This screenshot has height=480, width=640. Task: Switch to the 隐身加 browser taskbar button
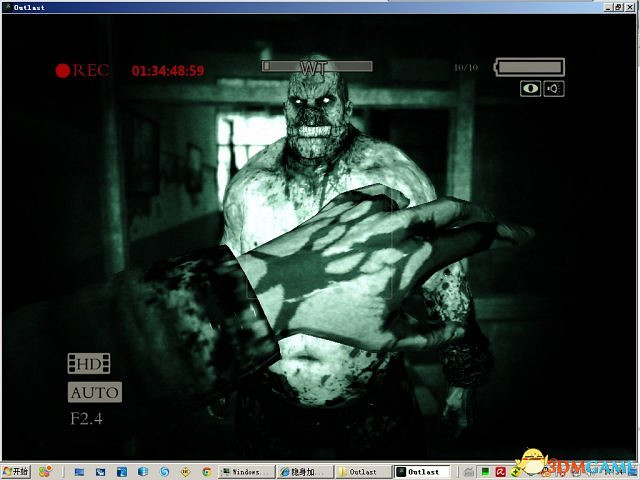point(305,472)
